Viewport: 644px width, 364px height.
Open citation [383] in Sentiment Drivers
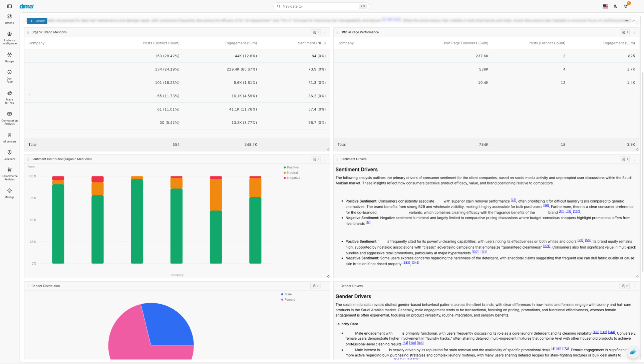point(406,263)
